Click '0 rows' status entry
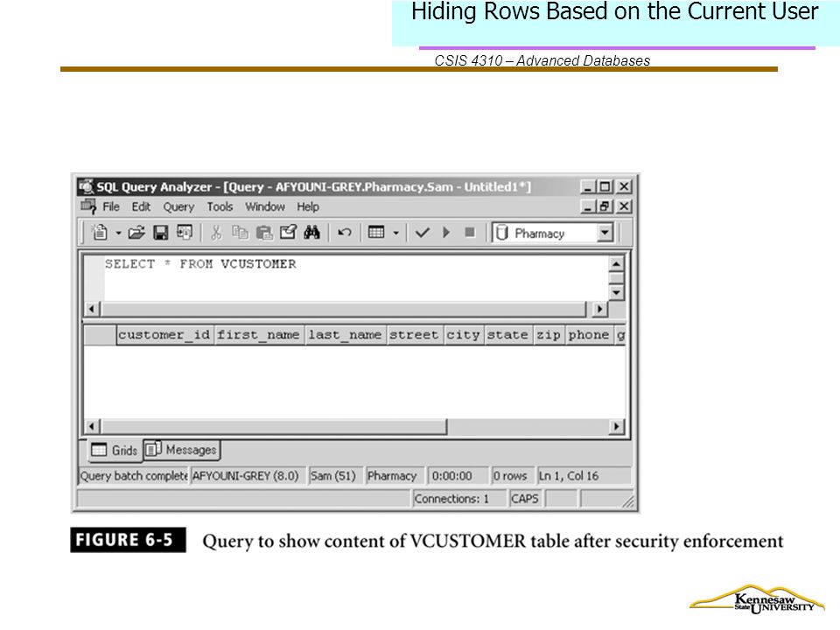This screenshot has width=840, height=630. tap(510, 476)
